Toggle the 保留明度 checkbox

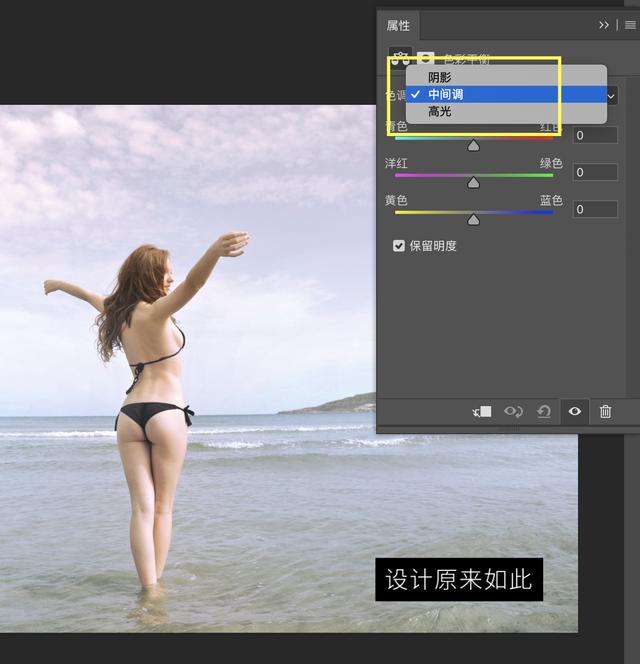click(399, 245)
